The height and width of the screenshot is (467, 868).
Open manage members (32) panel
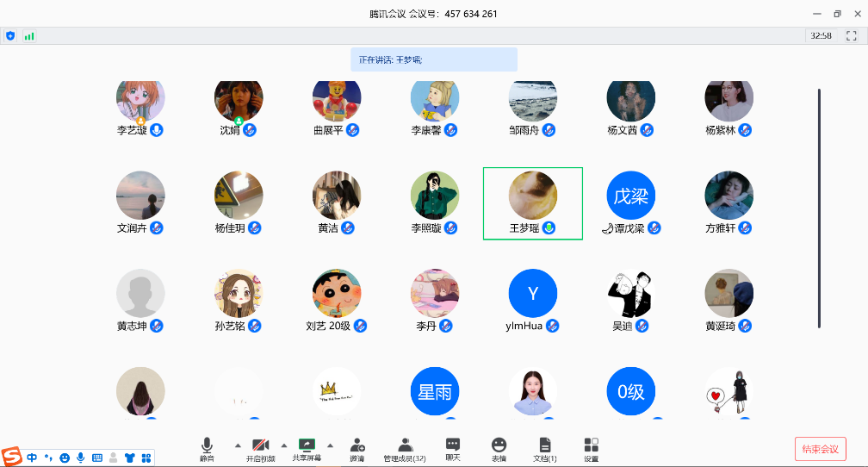point(405,448)
